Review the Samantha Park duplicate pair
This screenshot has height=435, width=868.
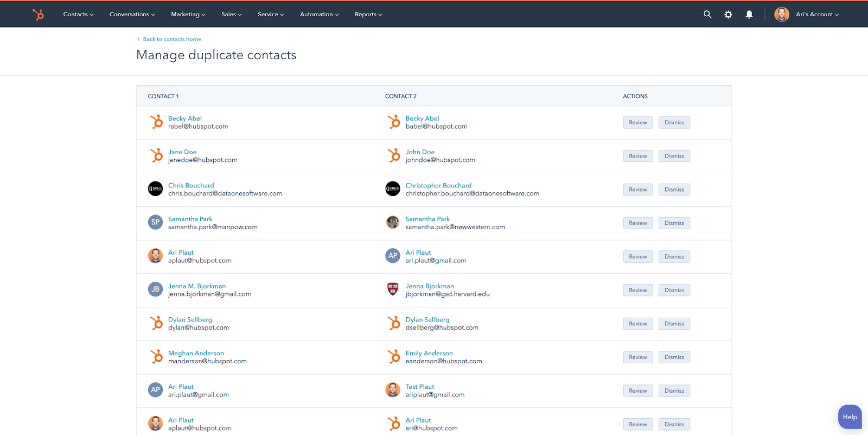pyautogui.click(x=638, y=223)
